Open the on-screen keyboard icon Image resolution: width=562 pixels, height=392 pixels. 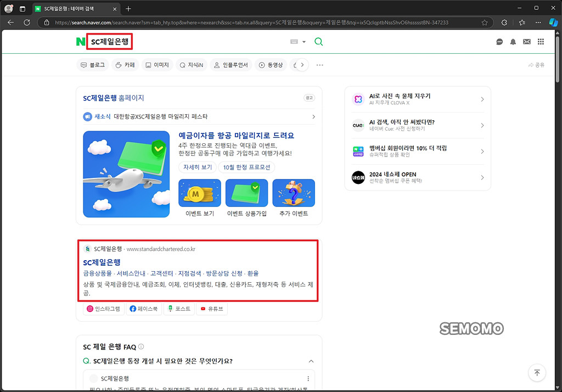[x=294, y=42]
